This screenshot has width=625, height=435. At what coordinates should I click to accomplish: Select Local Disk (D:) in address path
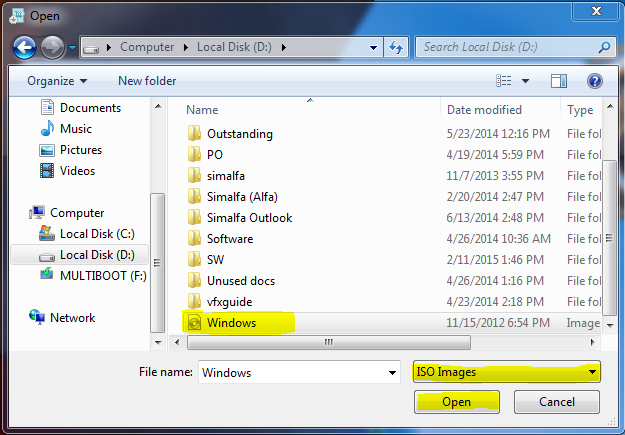pyautogui.click(x=234, y=47)
